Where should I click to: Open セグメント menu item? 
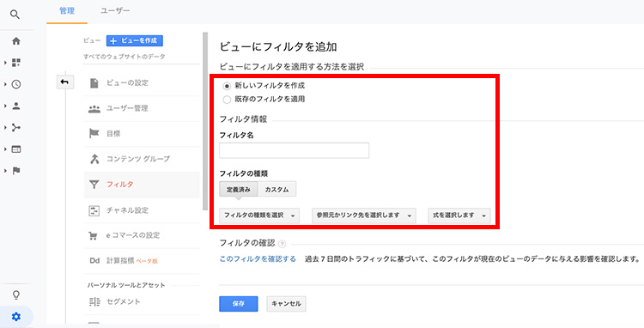142,301
